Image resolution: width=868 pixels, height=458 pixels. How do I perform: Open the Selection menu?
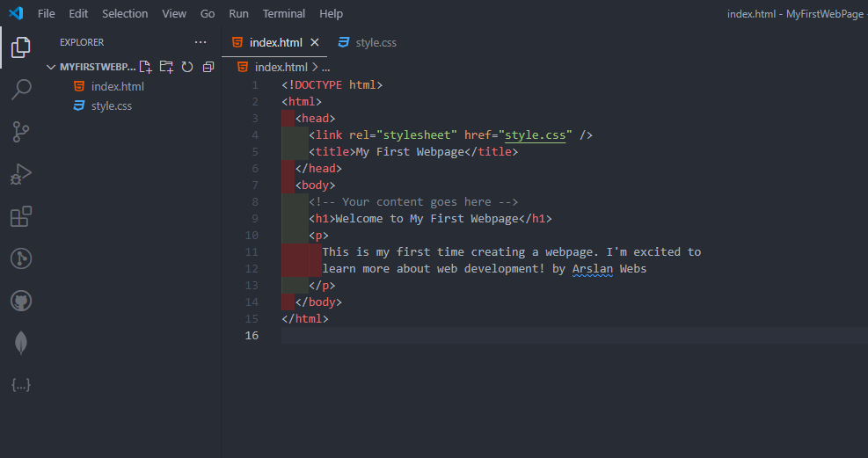coord(125,13)
